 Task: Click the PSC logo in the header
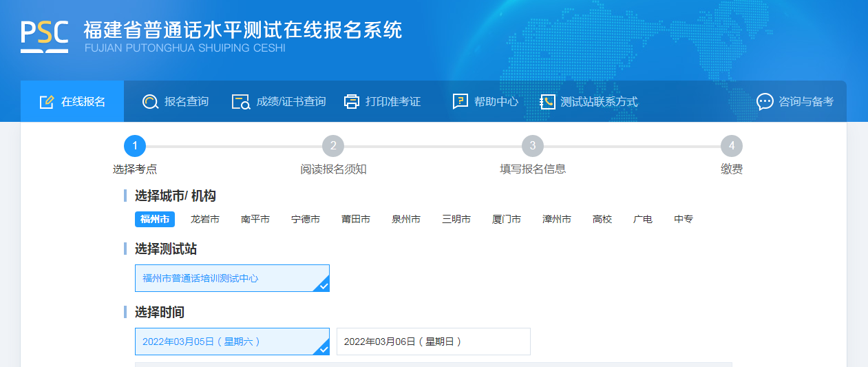[x=44, y=36]
